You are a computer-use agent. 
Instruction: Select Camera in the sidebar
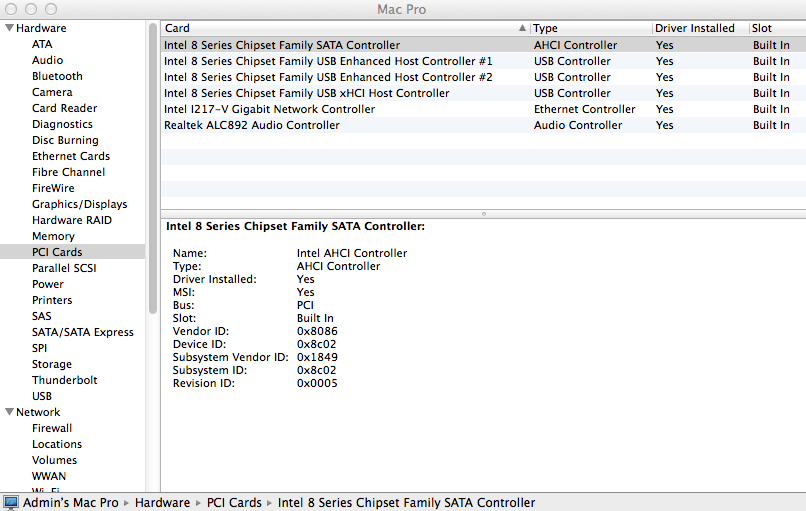(x=52, y=92)
